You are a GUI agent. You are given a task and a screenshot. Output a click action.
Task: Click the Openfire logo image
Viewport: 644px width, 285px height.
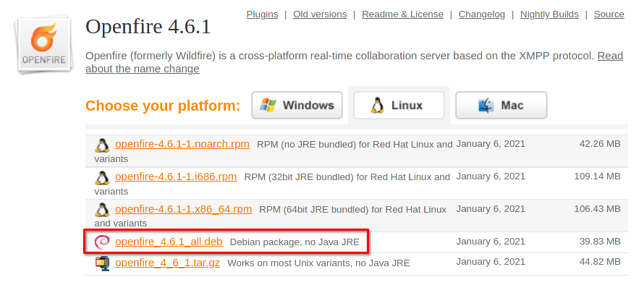point(44,44)
